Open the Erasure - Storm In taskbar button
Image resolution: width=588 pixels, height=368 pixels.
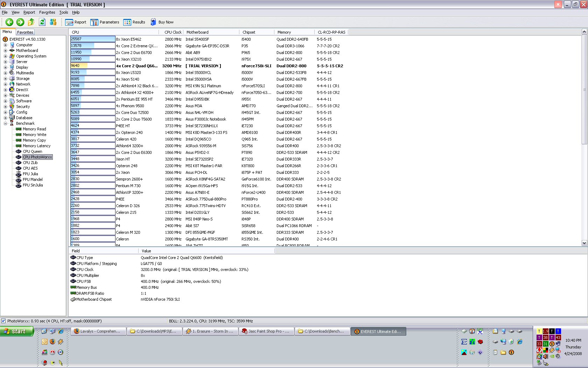point(210,331)
